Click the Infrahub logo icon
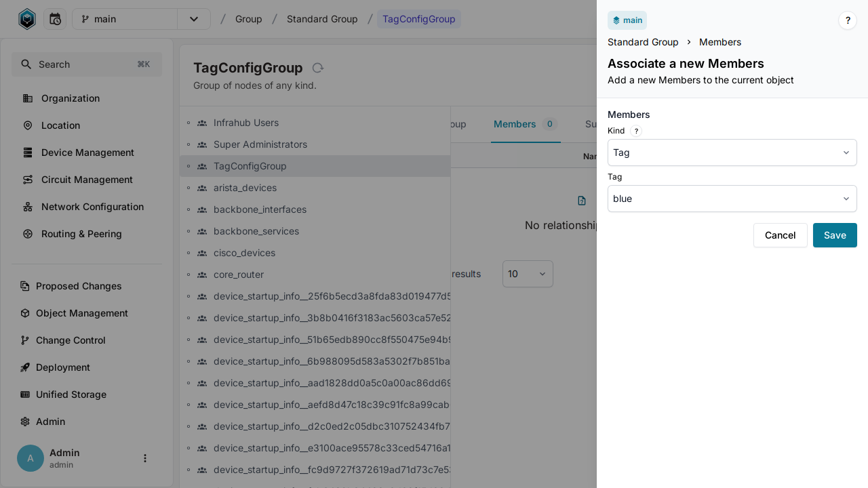The image size is (868, 488). 26,19
